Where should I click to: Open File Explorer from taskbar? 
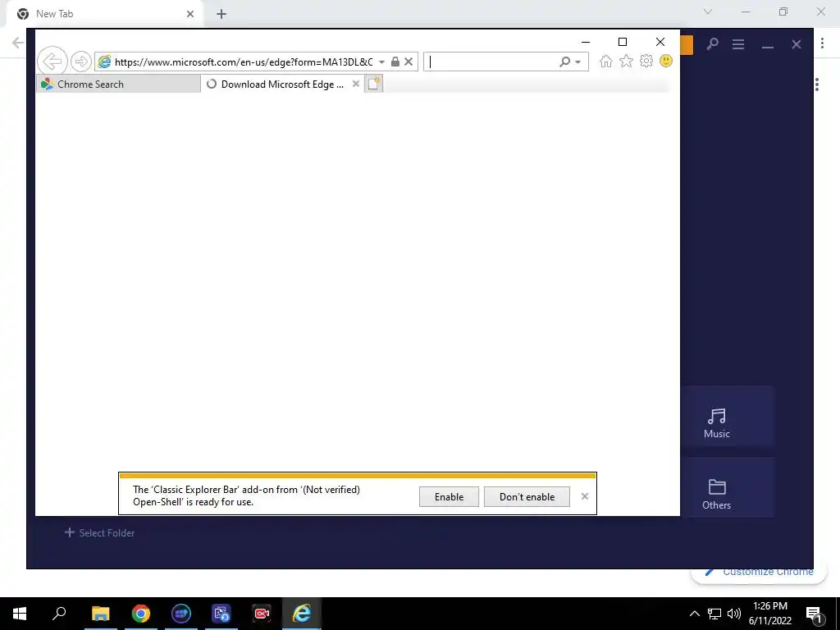pyautogui.click(x=100, y=614)
